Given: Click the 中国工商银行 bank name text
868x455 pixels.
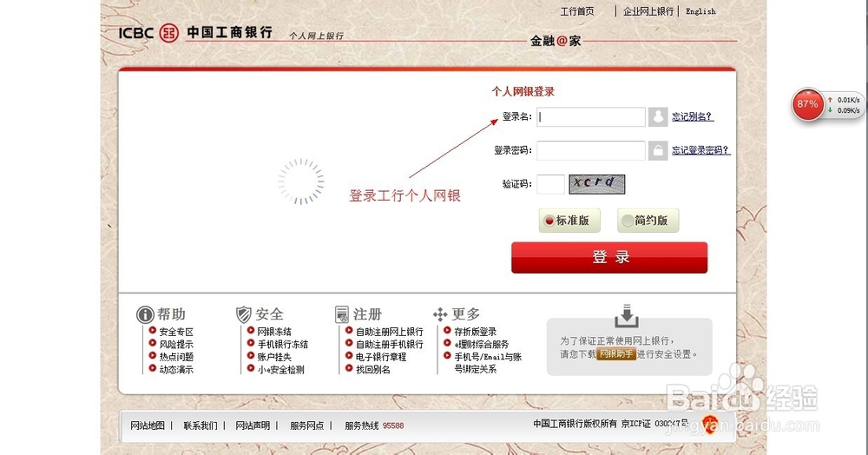Looking at the screenshot, I should point(229,32).
